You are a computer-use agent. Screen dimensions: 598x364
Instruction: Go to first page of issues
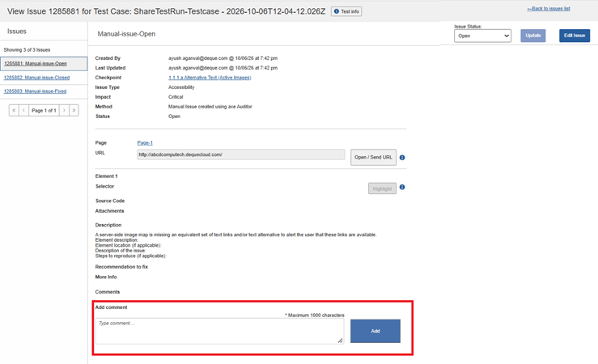pyautogui.click(x=14, y=110)
